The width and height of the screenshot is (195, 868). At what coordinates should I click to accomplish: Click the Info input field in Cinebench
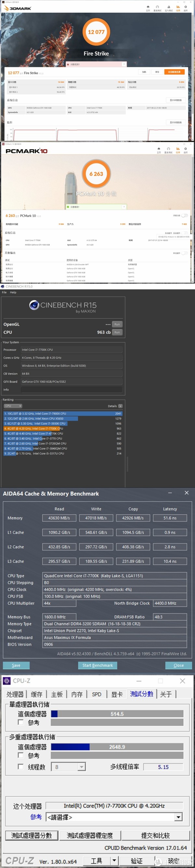point(71,389)
